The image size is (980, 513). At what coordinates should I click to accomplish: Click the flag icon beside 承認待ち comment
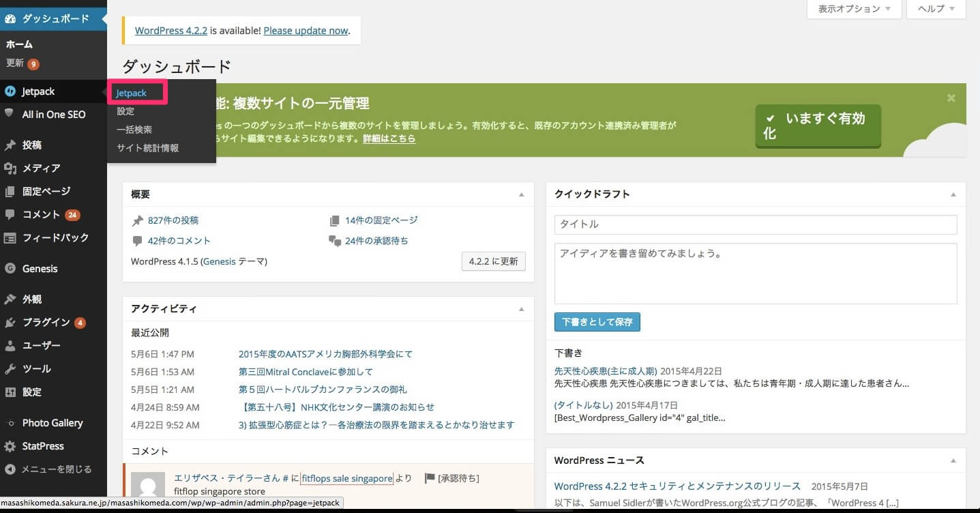[430, 478]
